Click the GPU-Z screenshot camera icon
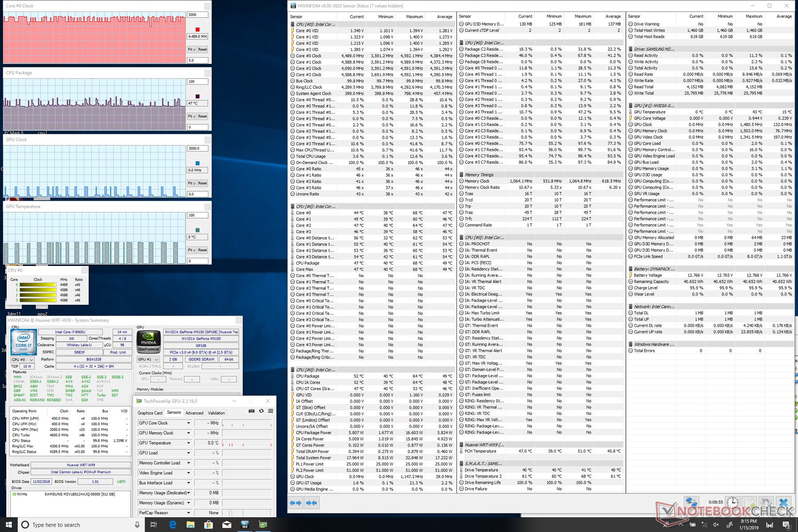Viewport: 798px width, 532px height. click(x=251, y=411)
